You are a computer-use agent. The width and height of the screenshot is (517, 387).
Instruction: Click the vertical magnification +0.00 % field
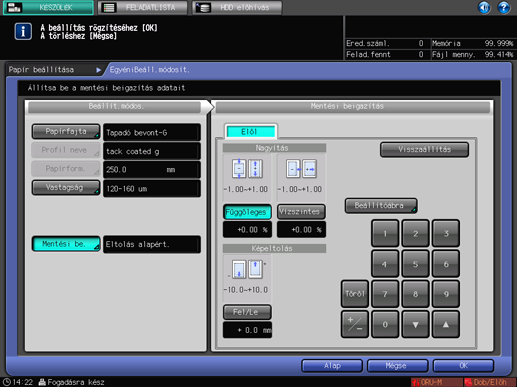click(247, 230)
